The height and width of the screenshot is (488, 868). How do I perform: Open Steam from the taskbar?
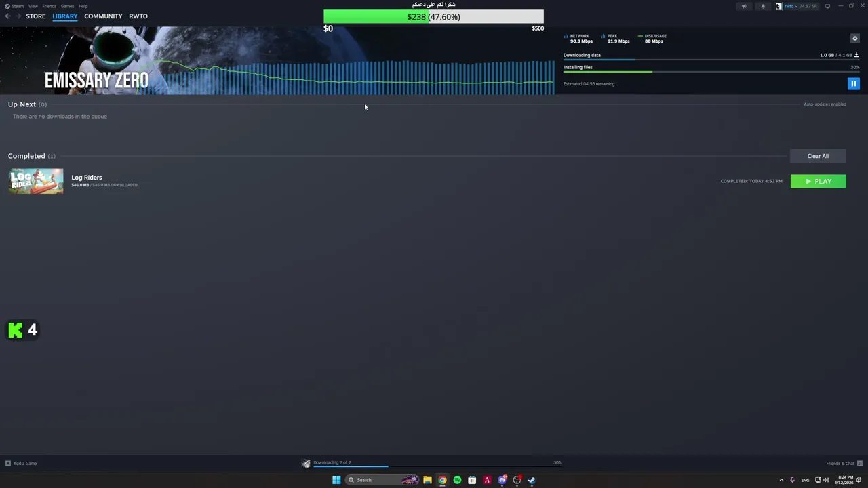[x=532, y=480]
